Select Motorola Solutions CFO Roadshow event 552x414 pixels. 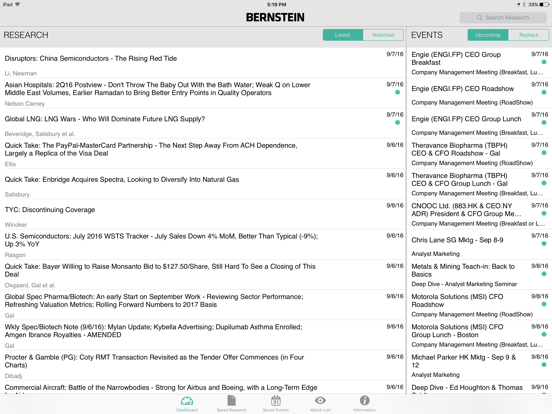[x=479, y=305]
